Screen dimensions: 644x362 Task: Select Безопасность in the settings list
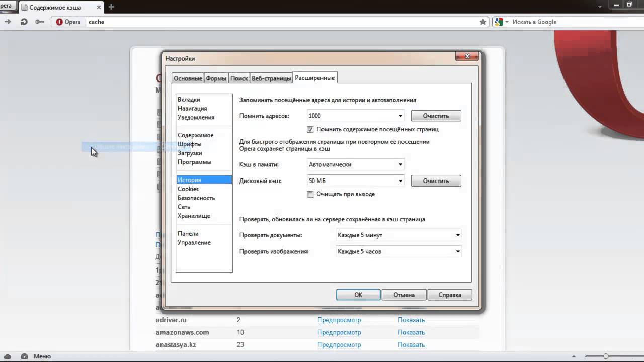(x=196, y=198)
